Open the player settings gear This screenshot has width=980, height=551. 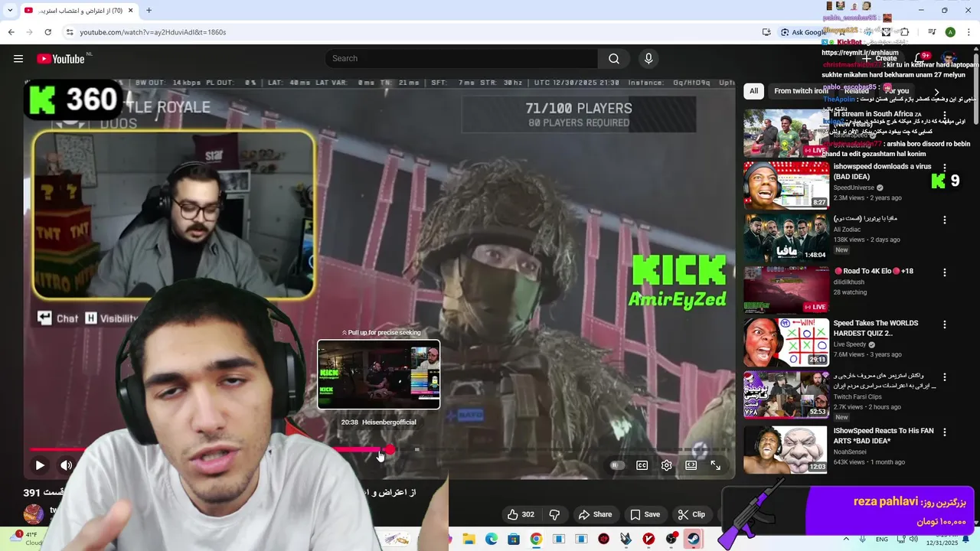pyautogui.click(x=667, y=465)
